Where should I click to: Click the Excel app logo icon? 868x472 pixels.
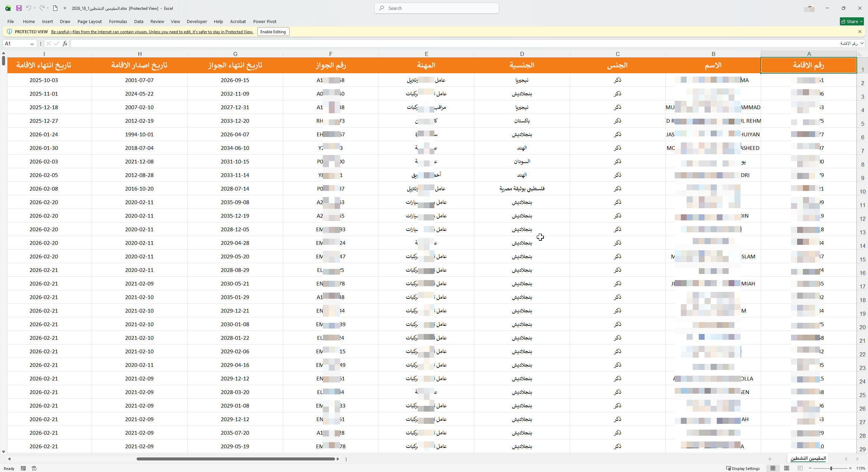click(8, 8)
